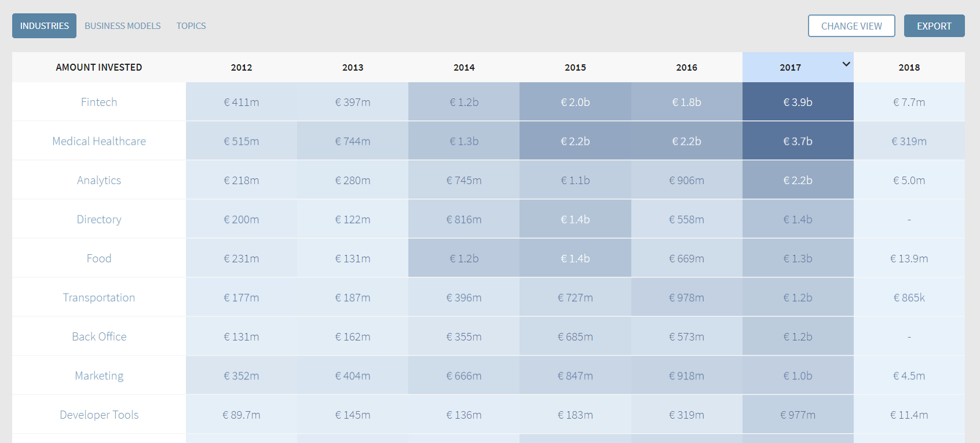Switch to the Business Models tab

[x=123, y=26]
